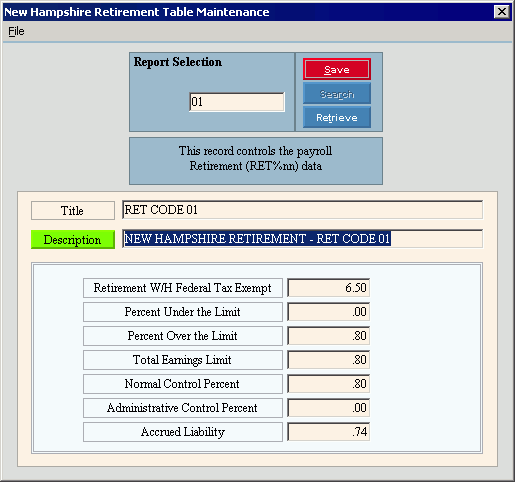Click the Percent Over the Limit value field
515x482 pixels.
[328, 336]
